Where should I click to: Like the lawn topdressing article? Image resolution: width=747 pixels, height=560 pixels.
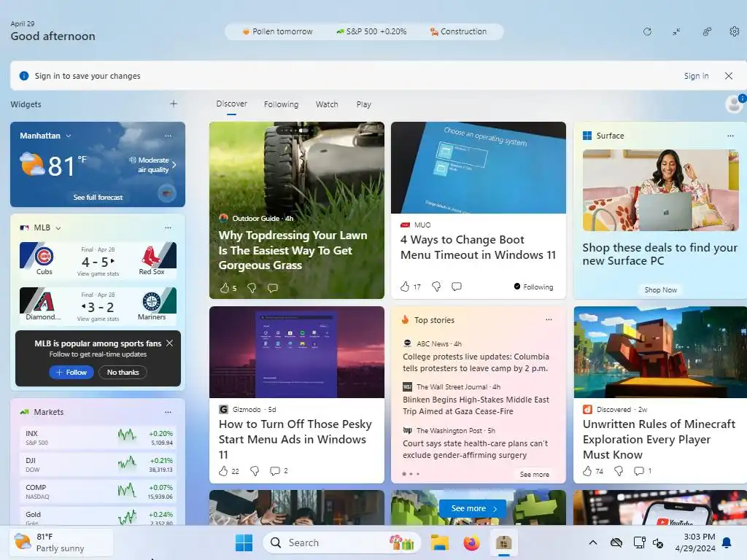pyautogui.click(x=225, y=287)
